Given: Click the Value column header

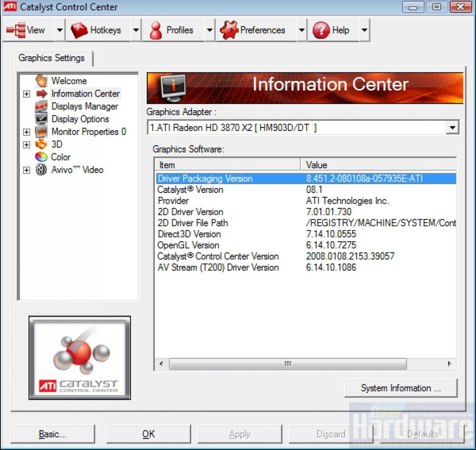Looking at the screenshot, I should [x=378, y=165].
